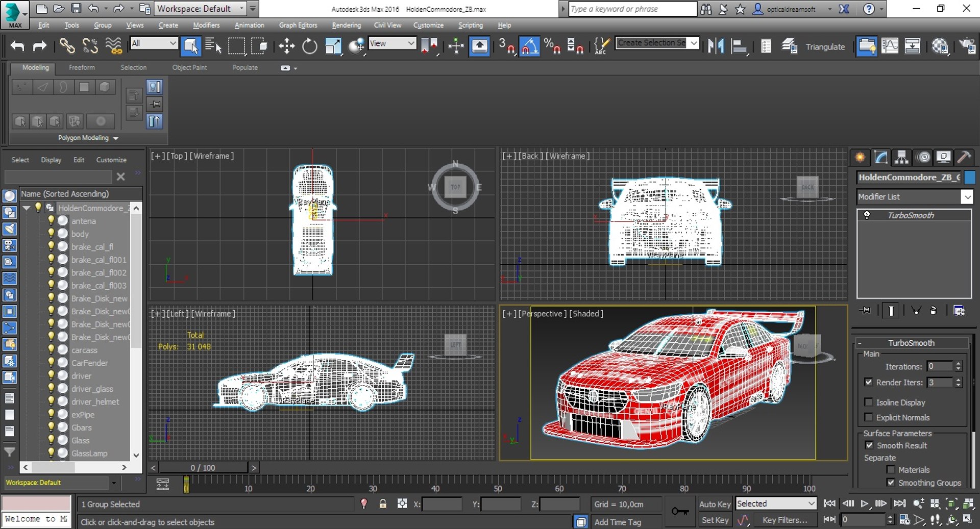Open the Rendering menu
Screen dimensions: 980x529
pos(346,25)
